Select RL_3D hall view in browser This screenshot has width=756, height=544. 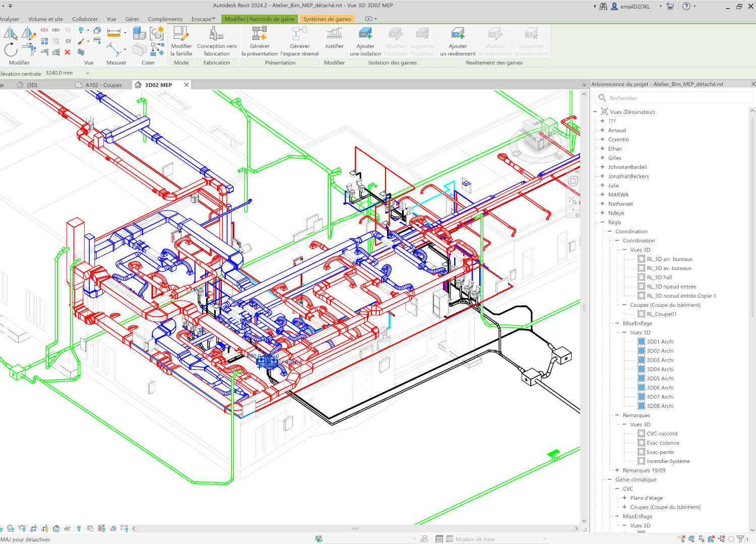[659, 278]
